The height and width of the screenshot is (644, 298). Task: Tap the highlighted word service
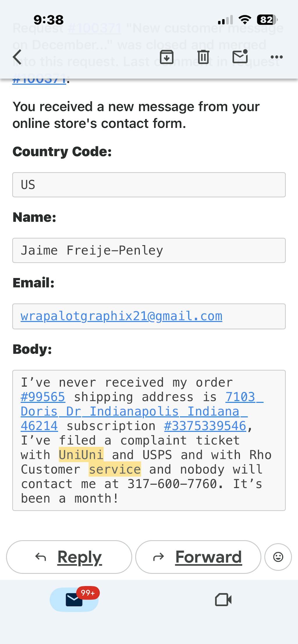(x=115, y=470)
